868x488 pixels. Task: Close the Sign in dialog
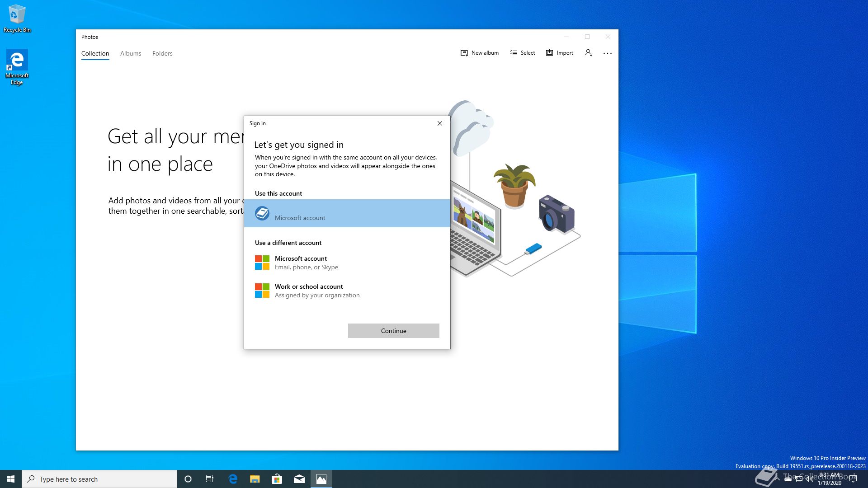pos(440,123)
